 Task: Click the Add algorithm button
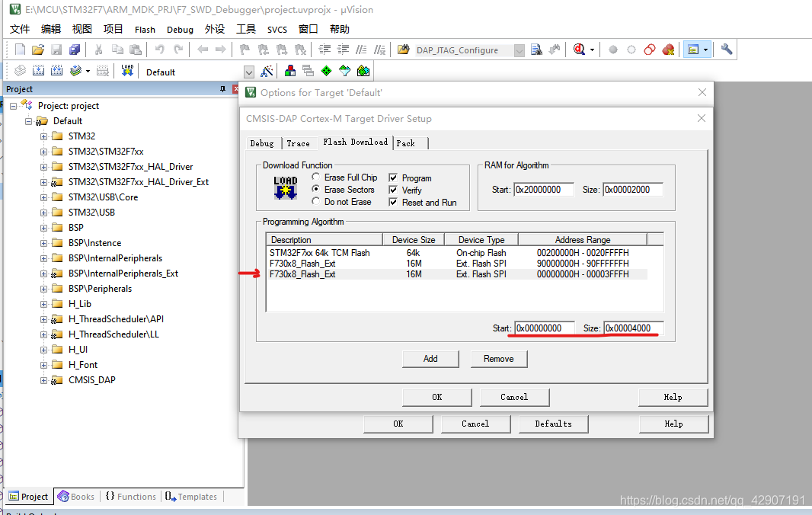[x=430, y=359]
